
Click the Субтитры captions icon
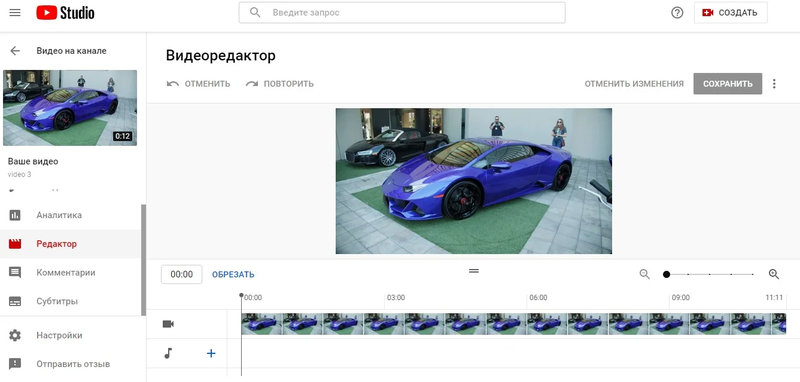(15, 301)
